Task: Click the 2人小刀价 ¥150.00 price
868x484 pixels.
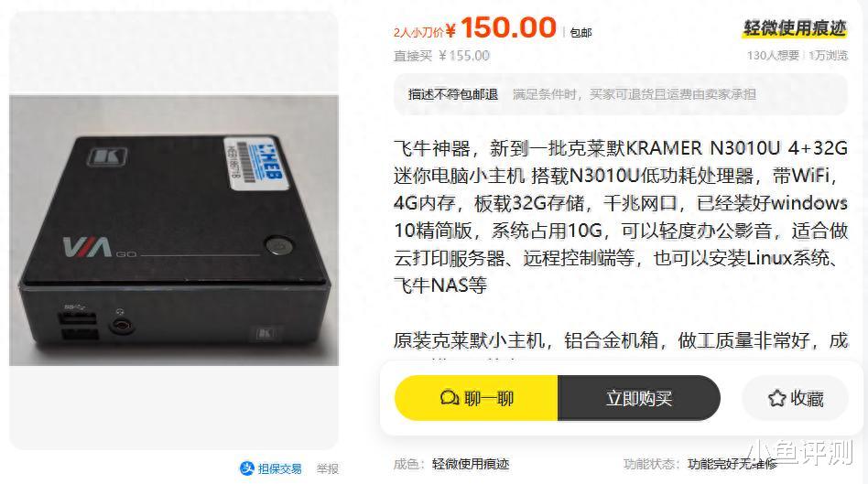Action: coord(475,27)
